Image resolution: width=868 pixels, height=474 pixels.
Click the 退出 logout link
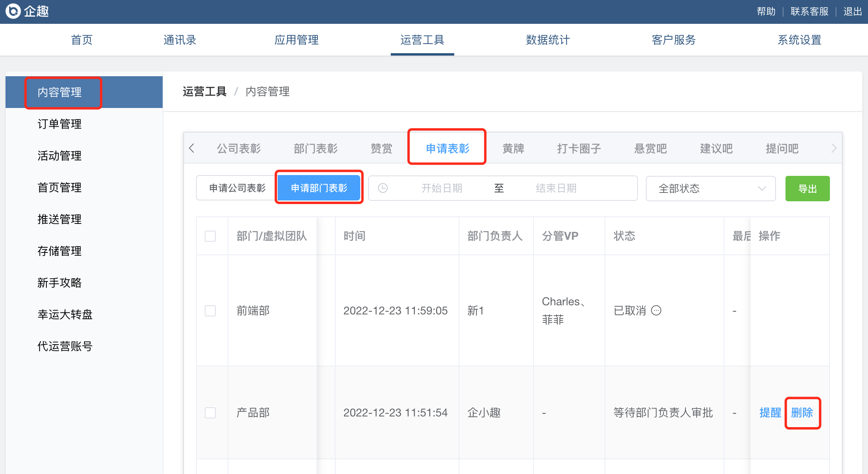853,11
